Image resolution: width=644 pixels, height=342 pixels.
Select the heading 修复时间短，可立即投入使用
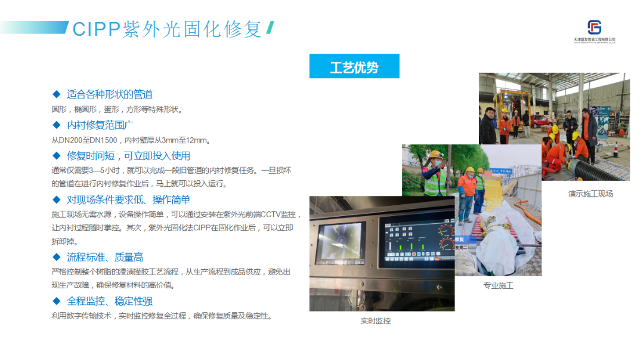click(x=129, y=156)
